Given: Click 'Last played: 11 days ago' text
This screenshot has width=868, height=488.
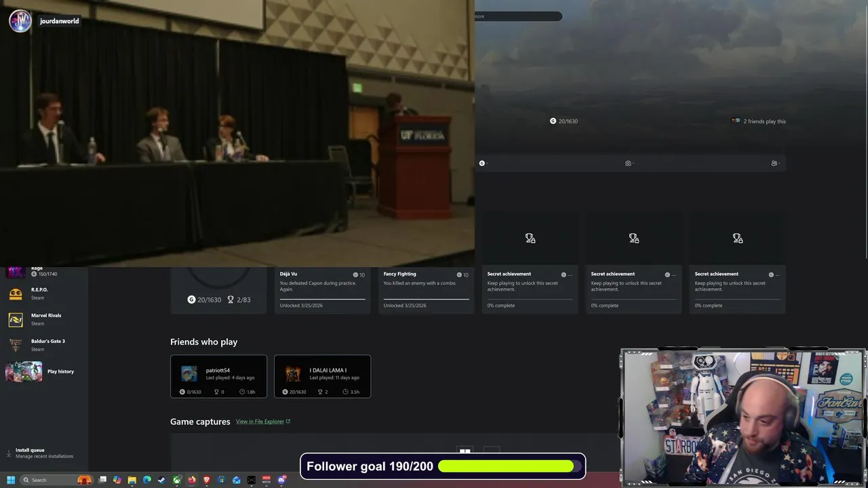Looking at the screenshot, I should click(x=335, y=378).
